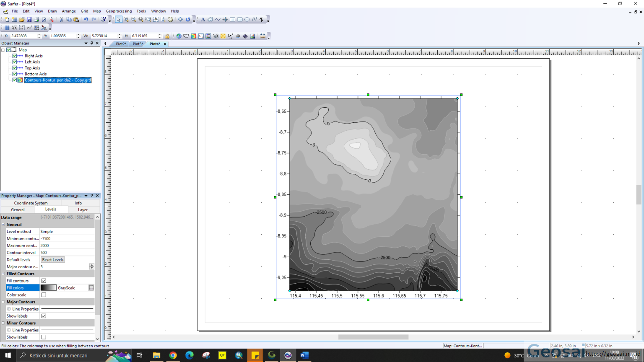Switch to the Plot2 tab
The image size is (644, 362).
pyautogui.click(x=121, y=44)
